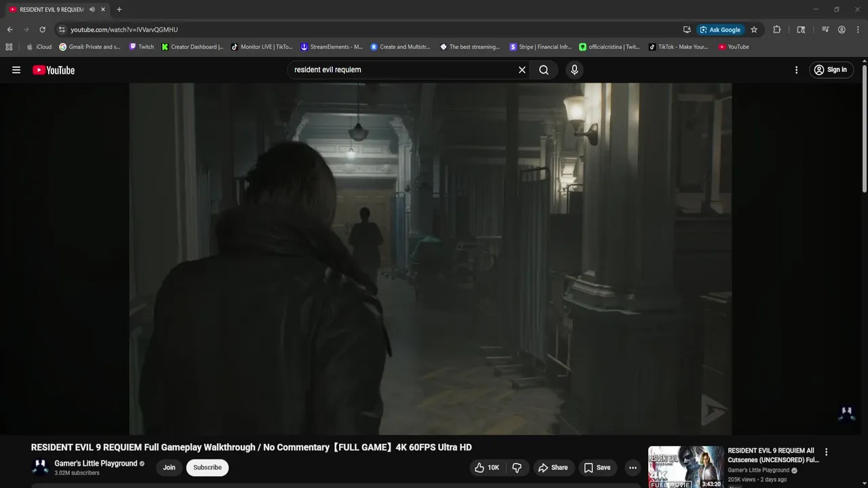The width and height of the screenshot is (868, 488).
Task: Open the Twitch bookmark
Action: point(142,47)
